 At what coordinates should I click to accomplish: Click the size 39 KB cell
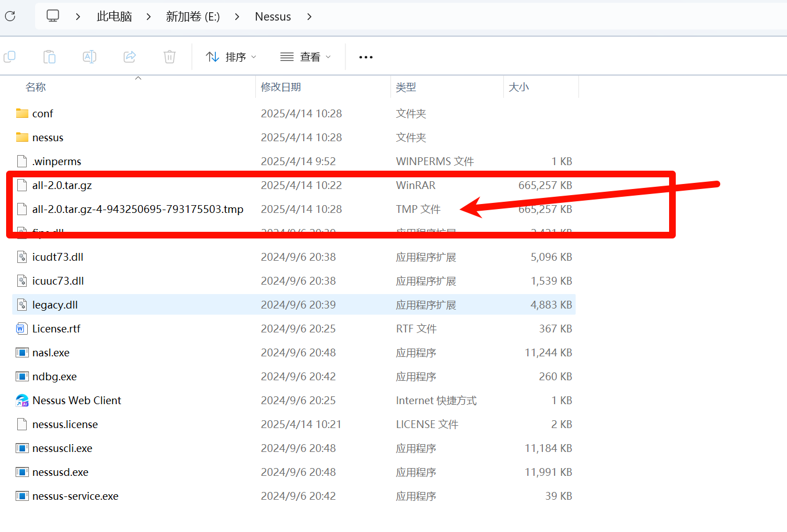[x=558, y=496]
